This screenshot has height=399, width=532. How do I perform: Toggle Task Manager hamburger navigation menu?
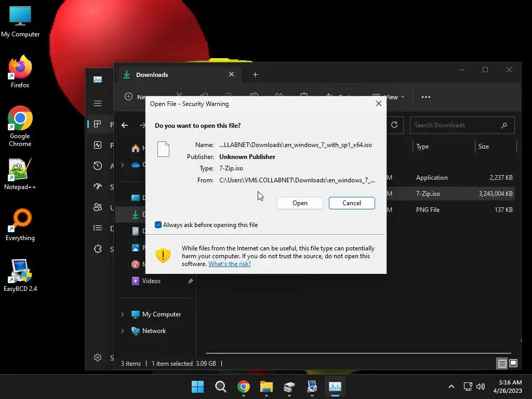click(x=98, y=103)
